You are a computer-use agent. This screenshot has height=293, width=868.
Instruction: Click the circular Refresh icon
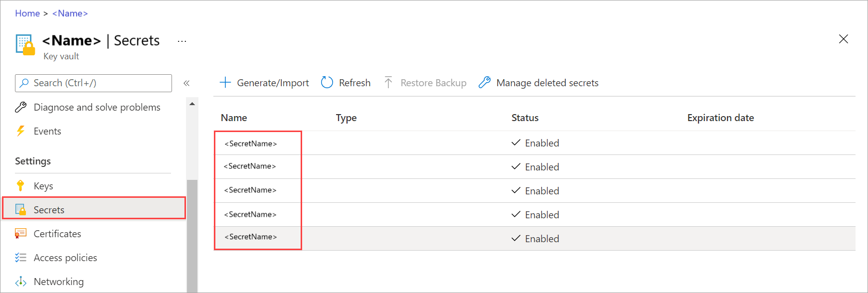[x=327, y=82]
